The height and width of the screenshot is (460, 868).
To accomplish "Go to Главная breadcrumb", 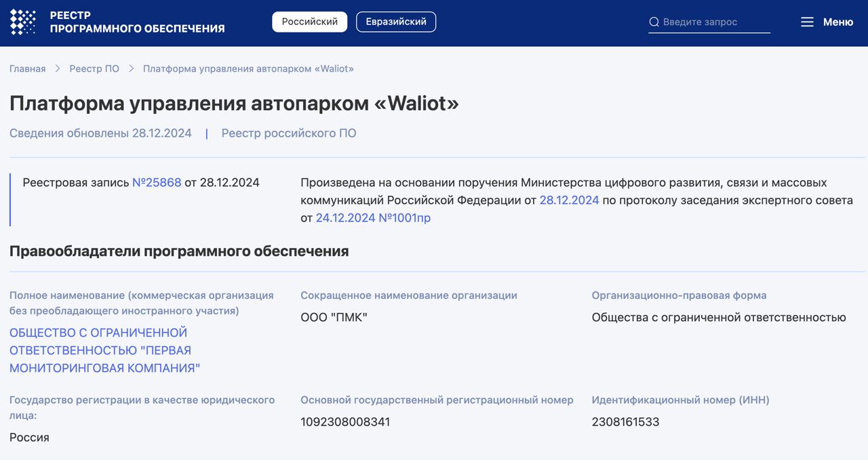I will pyautogui.click(x=28, y=68).
